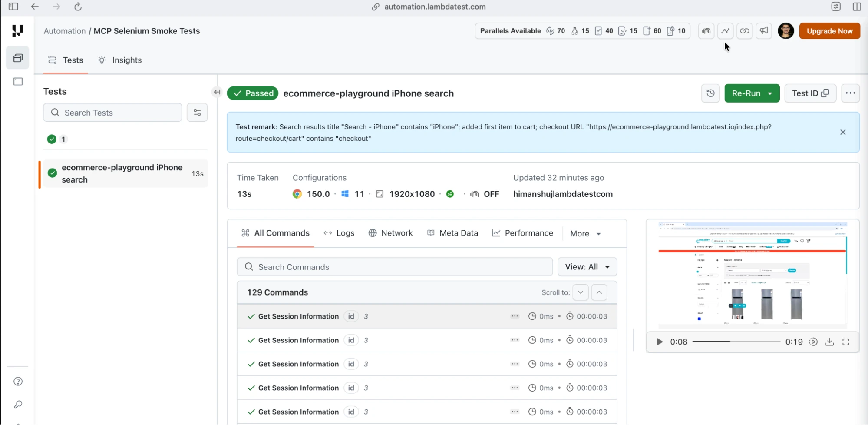The height and width of the screenshot is (425, 868).
Task: Collapse the Tests panel arrow
Action: pos(217,92)
